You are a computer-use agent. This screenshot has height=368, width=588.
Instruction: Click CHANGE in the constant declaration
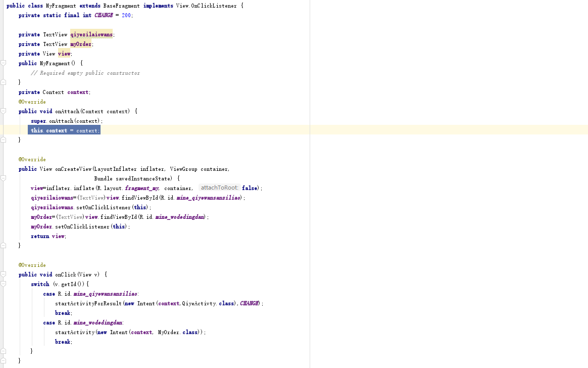[104, 15]
